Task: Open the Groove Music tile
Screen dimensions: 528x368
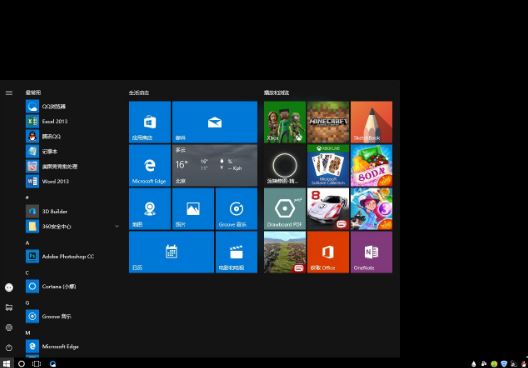Action: coord(236,209)
